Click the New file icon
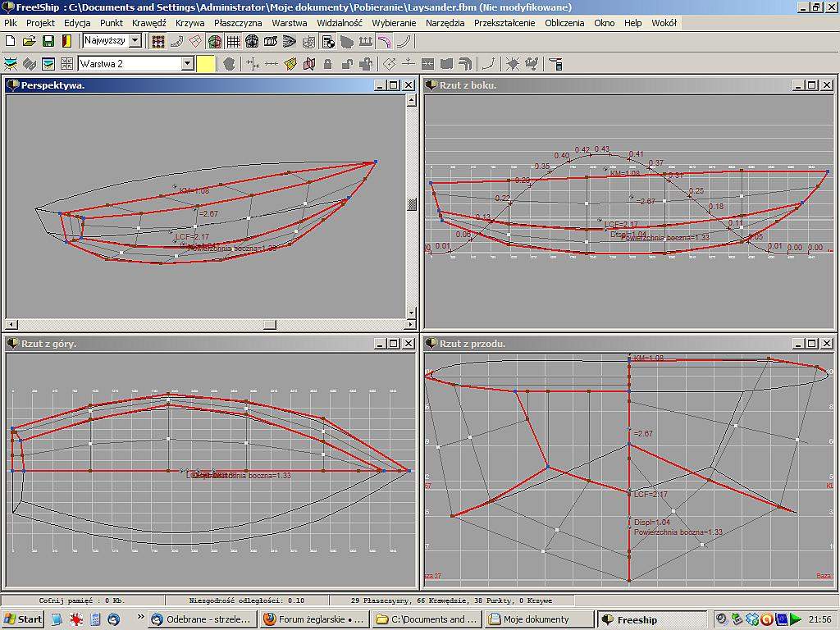This screenshot has width=840, height=630. pos(11,41)
